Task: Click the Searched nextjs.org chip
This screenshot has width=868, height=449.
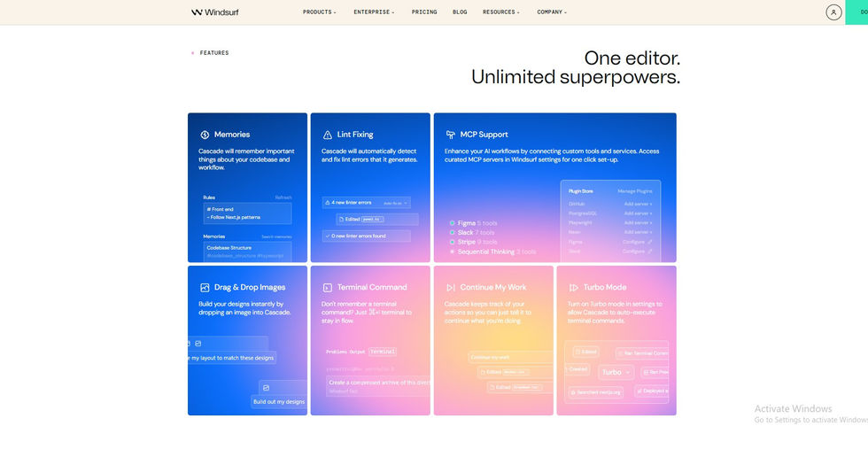Action: pos(595,392)
